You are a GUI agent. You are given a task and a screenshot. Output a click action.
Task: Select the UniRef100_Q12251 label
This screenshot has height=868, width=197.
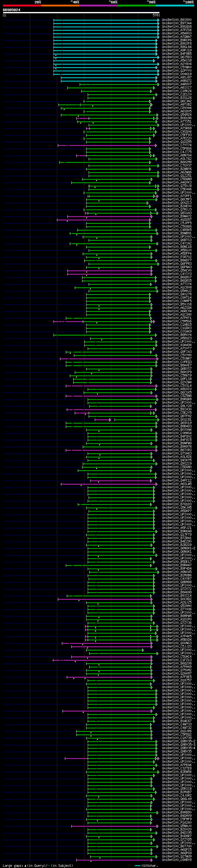[x=177, y=176]
